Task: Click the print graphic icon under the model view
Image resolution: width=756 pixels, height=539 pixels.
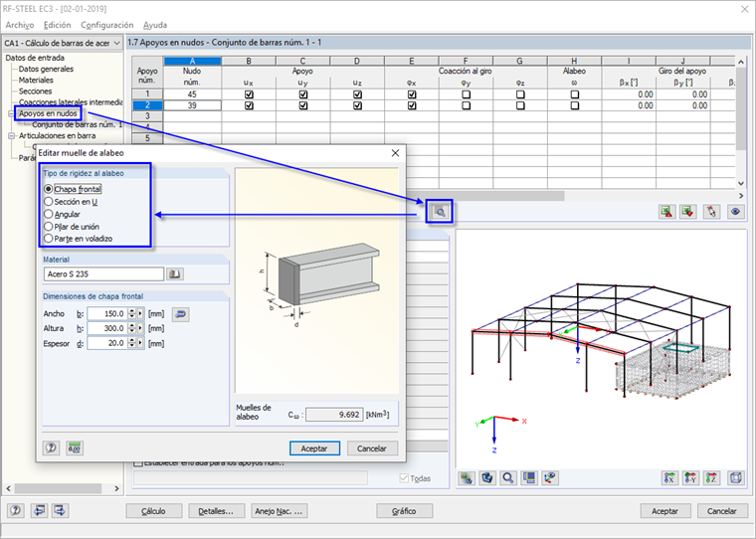Action: coord(467,477)
